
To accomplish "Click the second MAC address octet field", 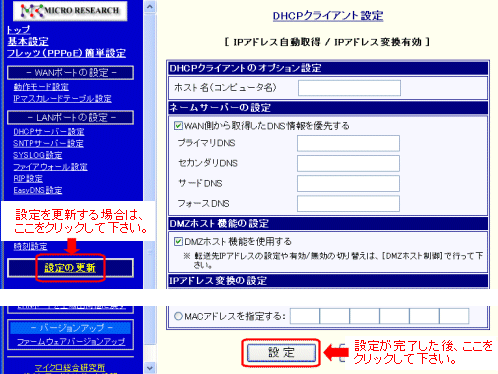I will 335,316.
